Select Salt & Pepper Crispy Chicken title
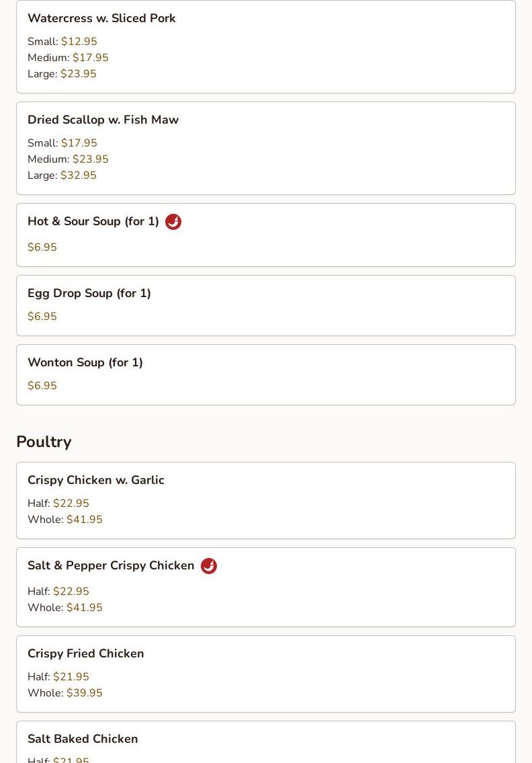532x763 pixels. pyautogui.click(x=111, y=565)
